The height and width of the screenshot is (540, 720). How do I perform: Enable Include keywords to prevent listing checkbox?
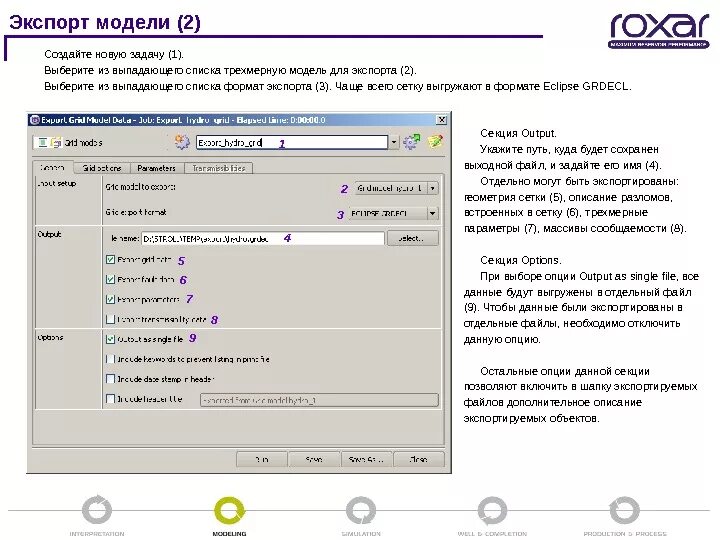tap(110, 359)
